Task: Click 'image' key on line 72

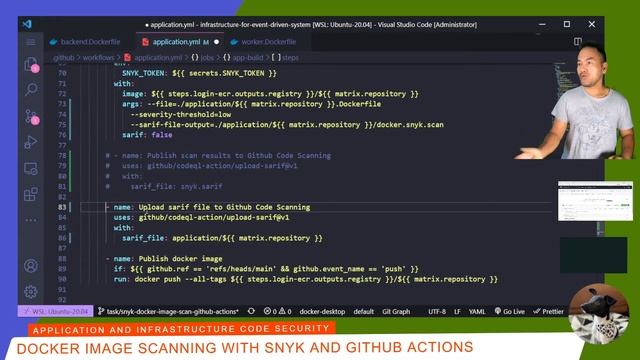Action: (133, 94)
